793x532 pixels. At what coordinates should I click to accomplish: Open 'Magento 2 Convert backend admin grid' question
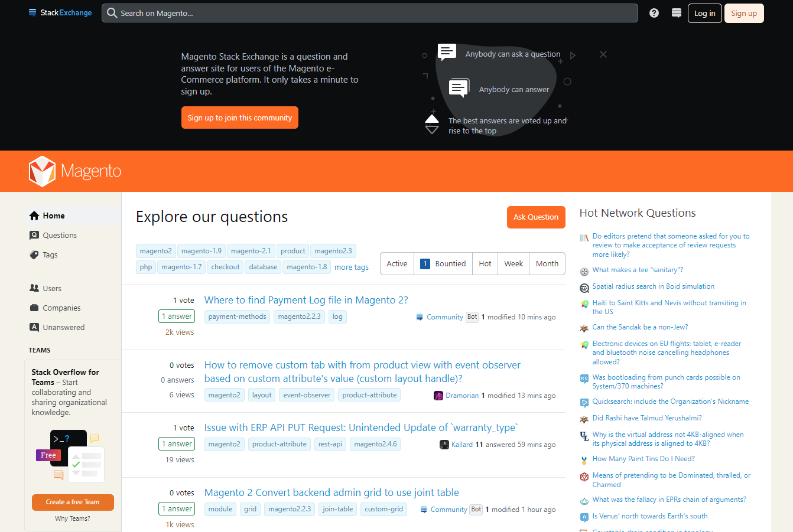(x=331, y=492)
